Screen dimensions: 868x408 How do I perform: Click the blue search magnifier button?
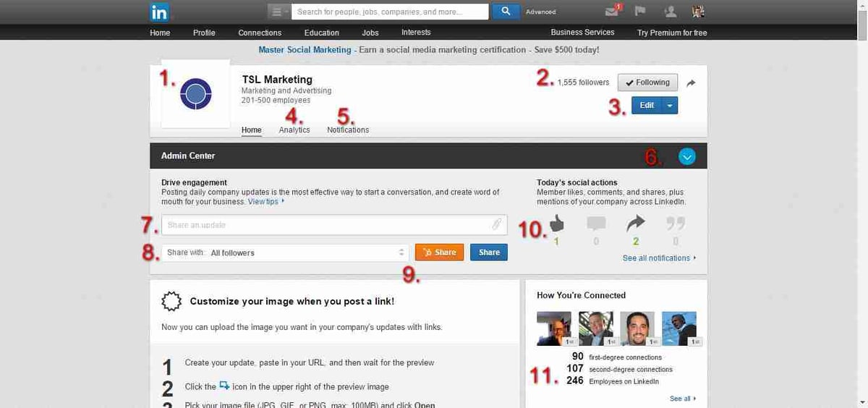pos(506,12)
